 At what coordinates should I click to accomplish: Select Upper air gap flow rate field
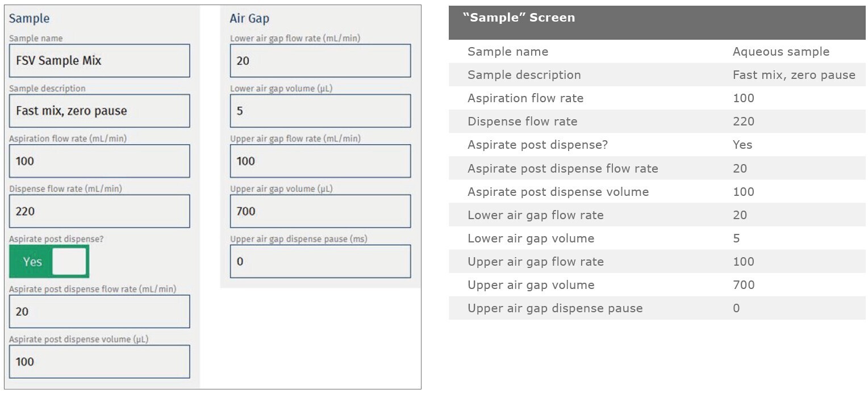320,161
